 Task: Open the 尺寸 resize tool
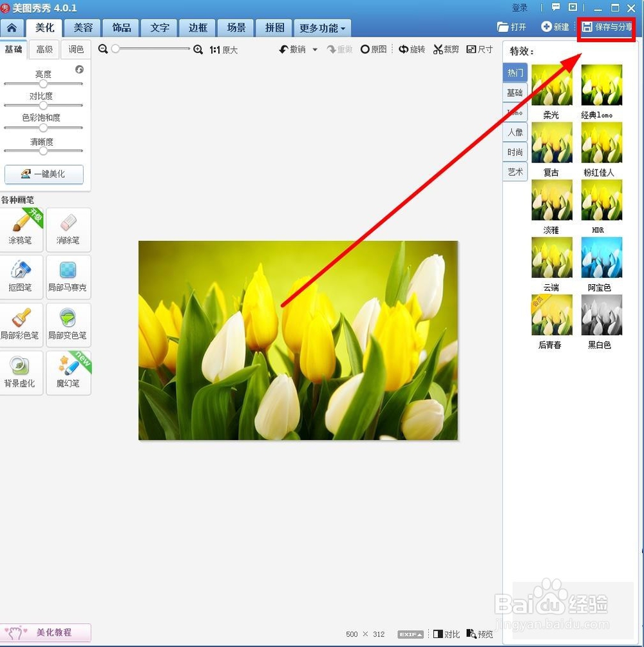click(x=480, y=50)
